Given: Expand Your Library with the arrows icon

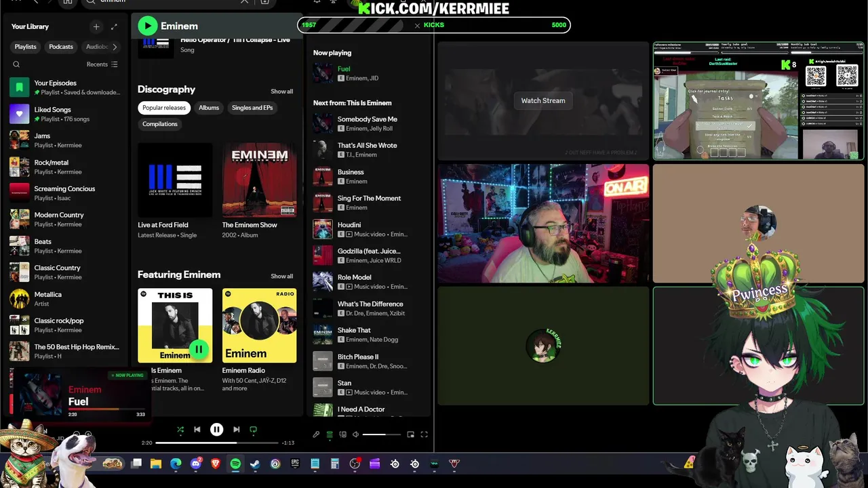Looking at the screenshot, I should pyautogui.click(x=114, y=26).
